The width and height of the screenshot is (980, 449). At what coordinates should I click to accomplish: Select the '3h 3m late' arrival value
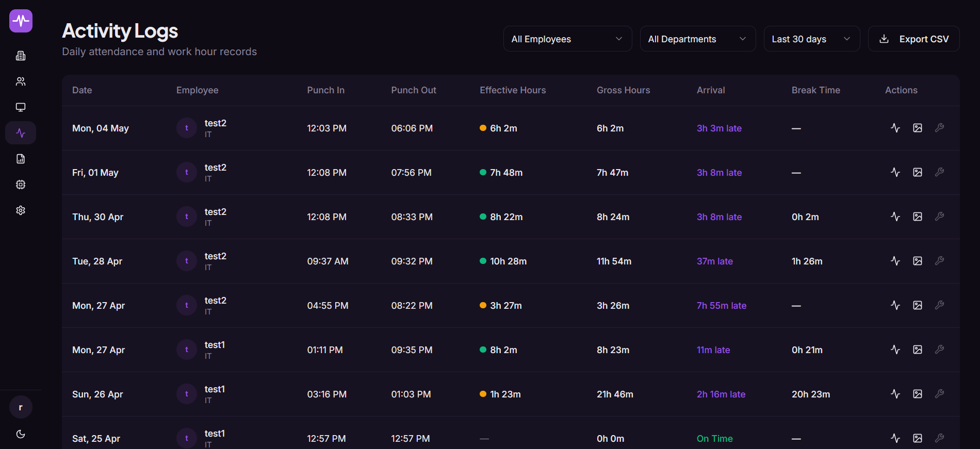point(719,128)
